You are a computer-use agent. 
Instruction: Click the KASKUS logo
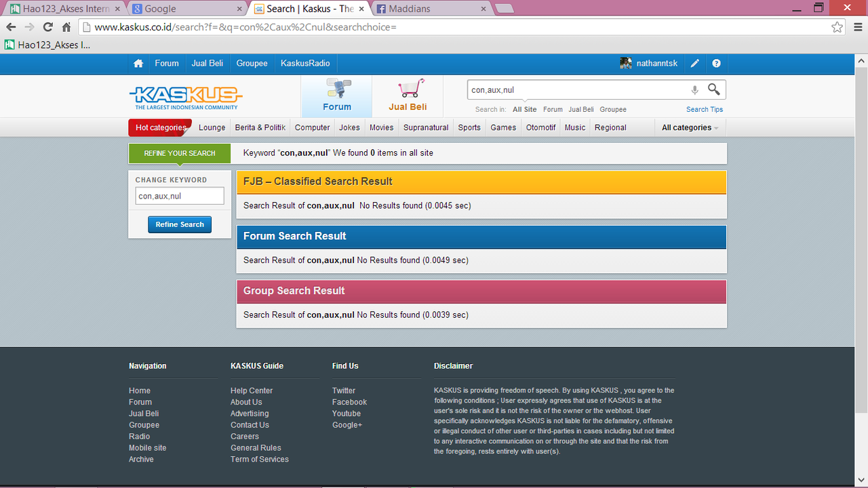pyautogui.click(x=186, y=98)
